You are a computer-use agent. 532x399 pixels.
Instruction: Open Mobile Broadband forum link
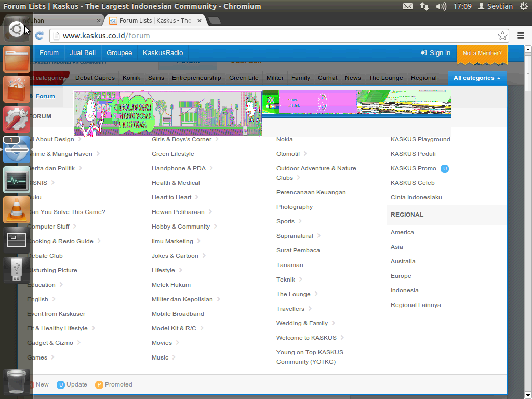click(x=178, y=314)
